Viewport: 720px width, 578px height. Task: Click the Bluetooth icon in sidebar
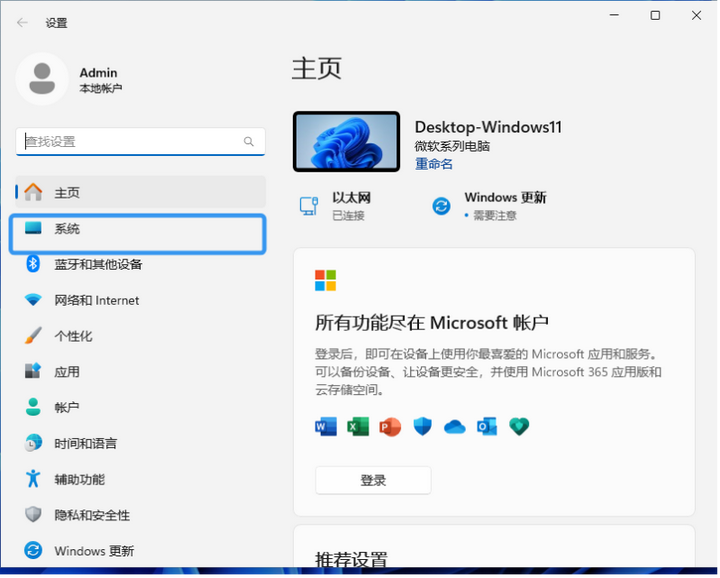pos(33,264)
